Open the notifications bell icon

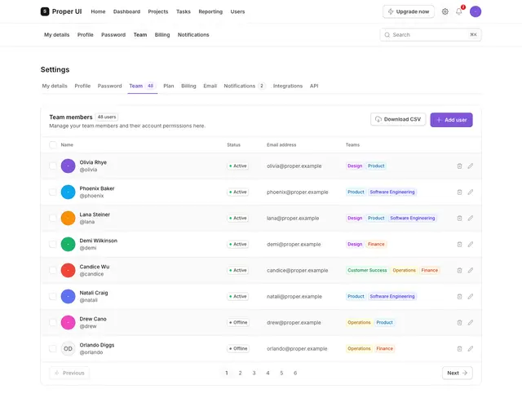click(458, 11)
